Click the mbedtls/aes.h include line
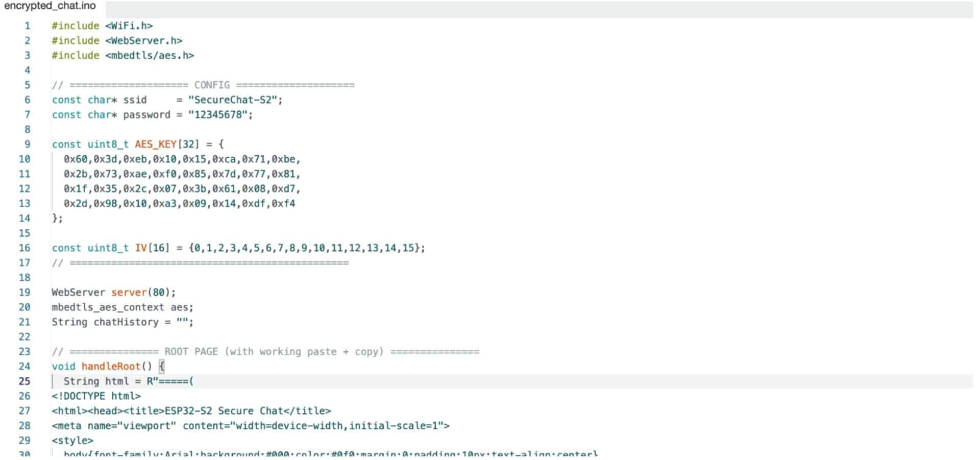 pyautogui.click(x=123, y=56)
